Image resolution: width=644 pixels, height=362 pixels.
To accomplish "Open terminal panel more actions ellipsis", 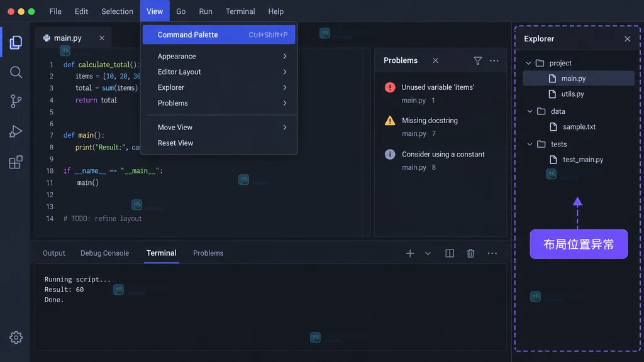I will 492,254.
